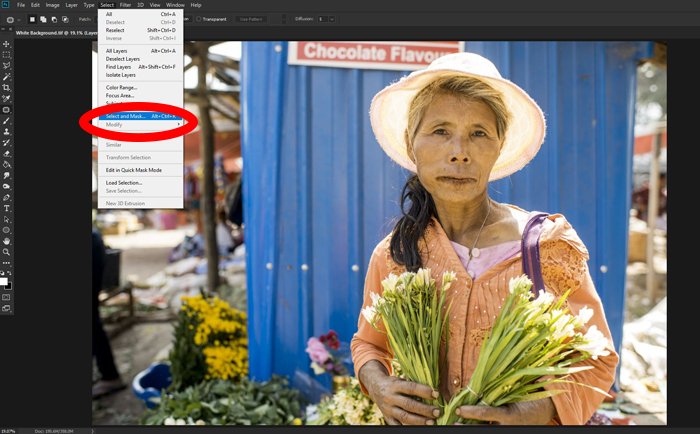The image size is (700, 434).
Task: Pick the Horizontal Type tool
Action: point(6,208)
